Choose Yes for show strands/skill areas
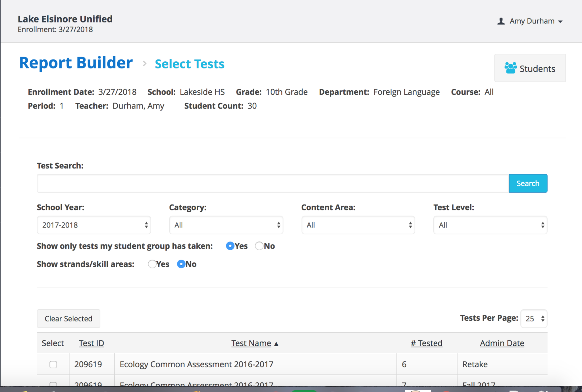 pos(152,264)
